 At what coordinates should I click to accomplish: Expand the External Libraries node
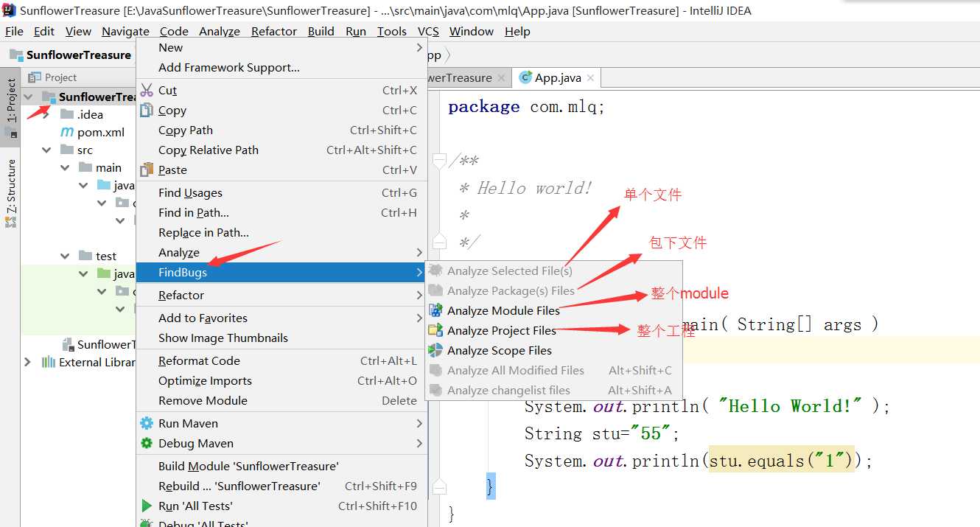tap(28, 362)
